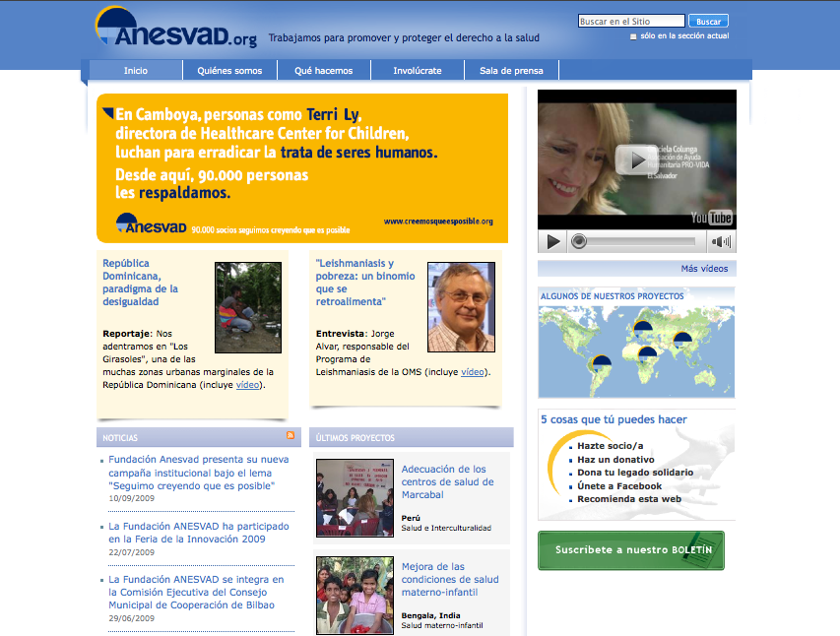This screenshot has width=840, height=636.
Task: Toggle the 'sólo en la sección actual' checkbox
Action: [x=633, y=36]
